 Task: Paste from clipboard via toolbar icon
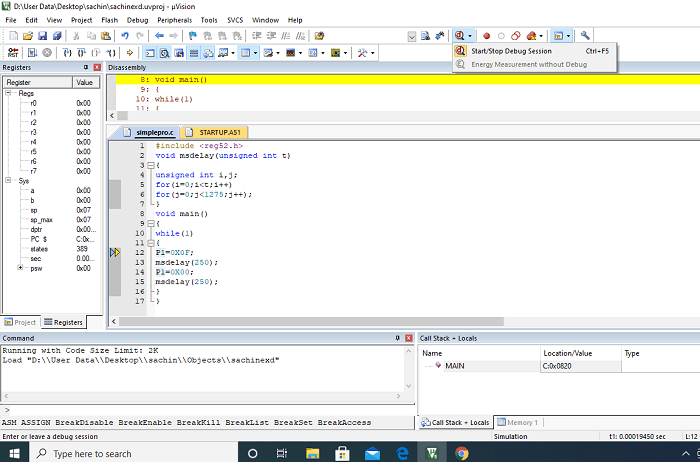(106, 36)
